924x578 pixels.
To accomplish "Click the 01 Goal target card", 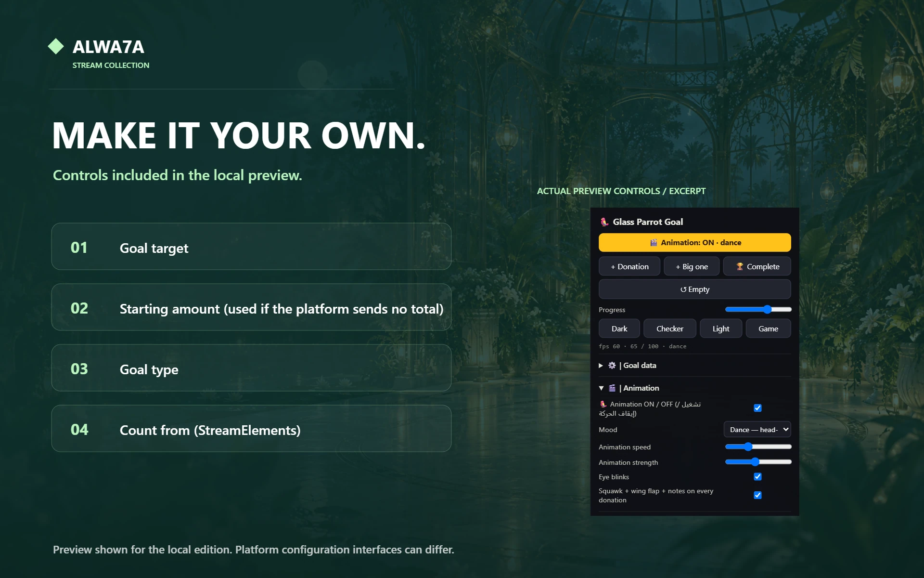I will [251, 247].
